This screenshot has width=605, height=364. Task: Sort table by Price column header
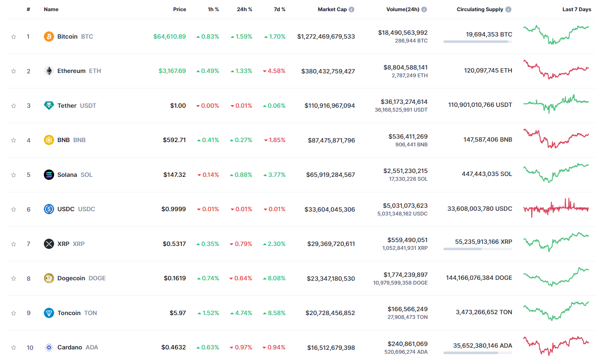[x=180, y=9]
